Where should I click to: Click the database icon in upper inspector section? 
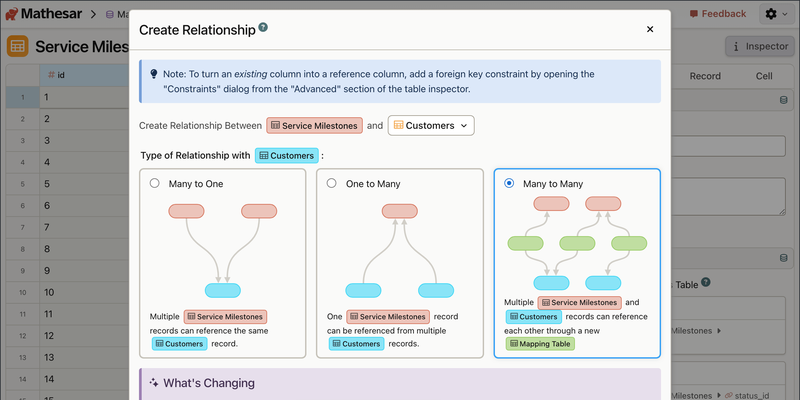pyautogui.click(x=784, y=100)
